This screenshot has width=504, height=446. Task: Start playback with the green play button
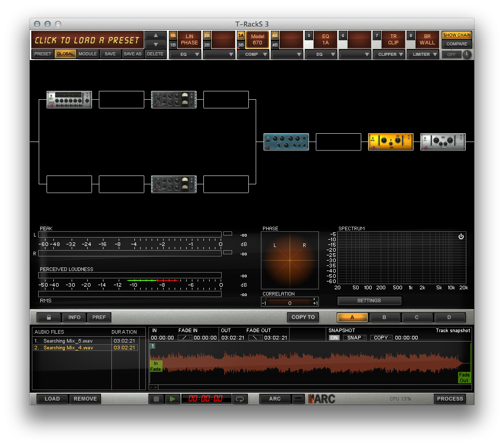(173, 399)
